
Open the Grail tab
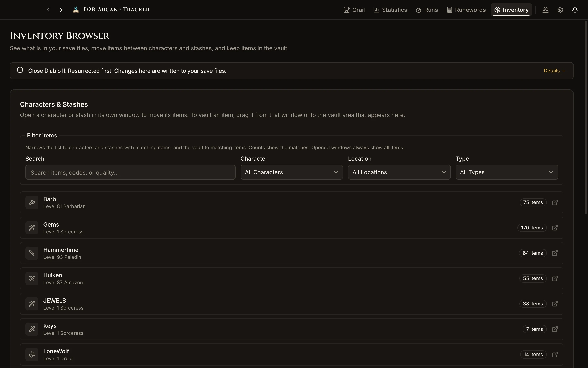354,10
